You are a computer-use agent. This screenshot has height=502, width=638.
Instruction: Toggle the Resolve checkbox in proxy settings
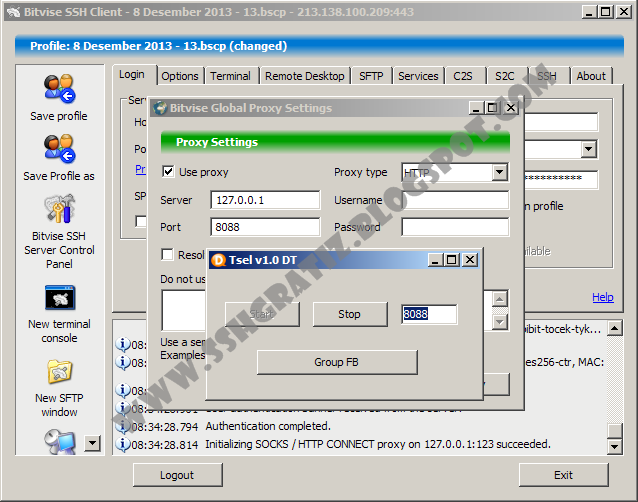point(167,255)
